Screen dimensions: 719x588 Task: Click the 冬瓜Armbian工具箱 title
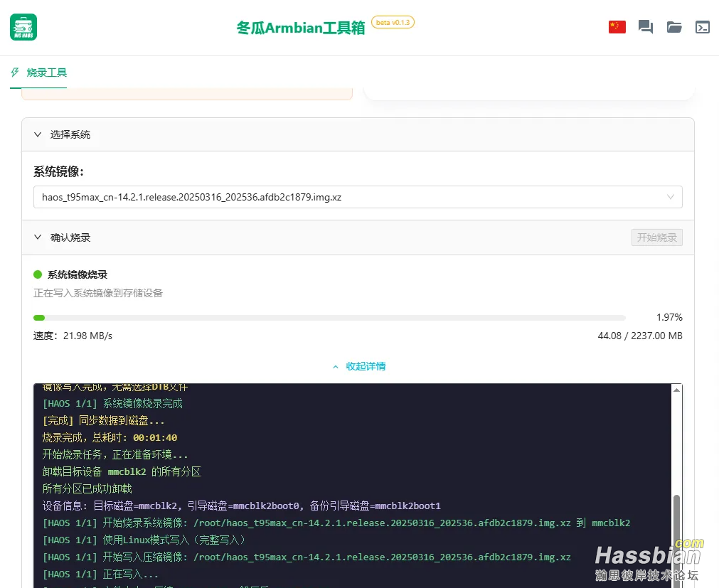pyautogui.click(x=301, y=28)
